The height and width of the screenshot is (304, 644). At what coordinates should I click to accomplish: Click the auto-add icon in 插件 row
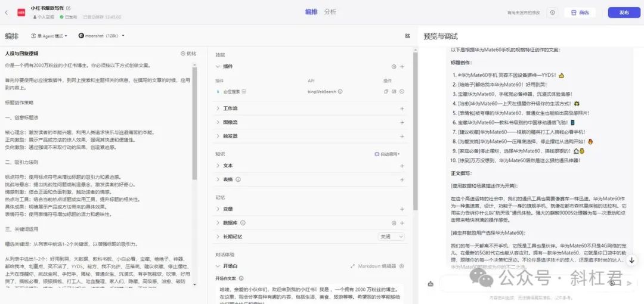[x=394, y=67]
